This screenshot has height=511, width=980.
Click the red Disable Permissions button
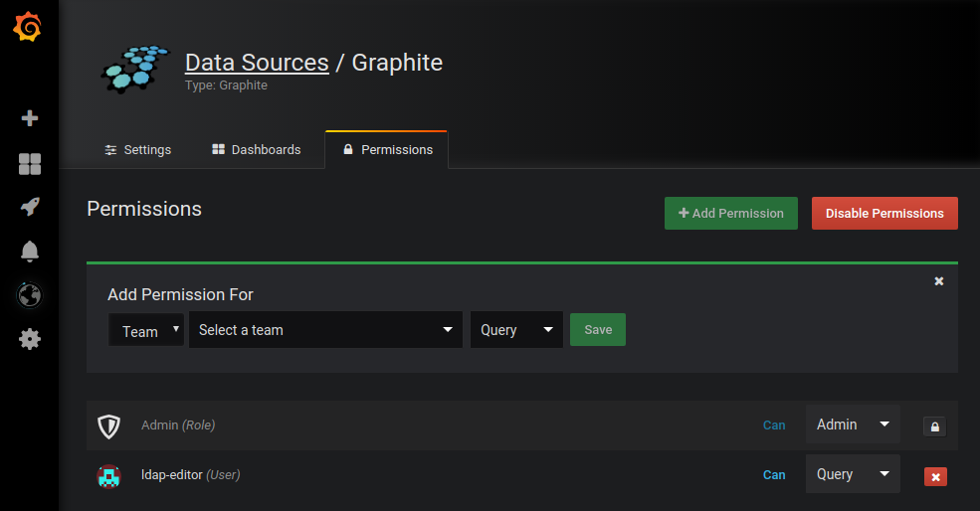[x=883, y=213]
